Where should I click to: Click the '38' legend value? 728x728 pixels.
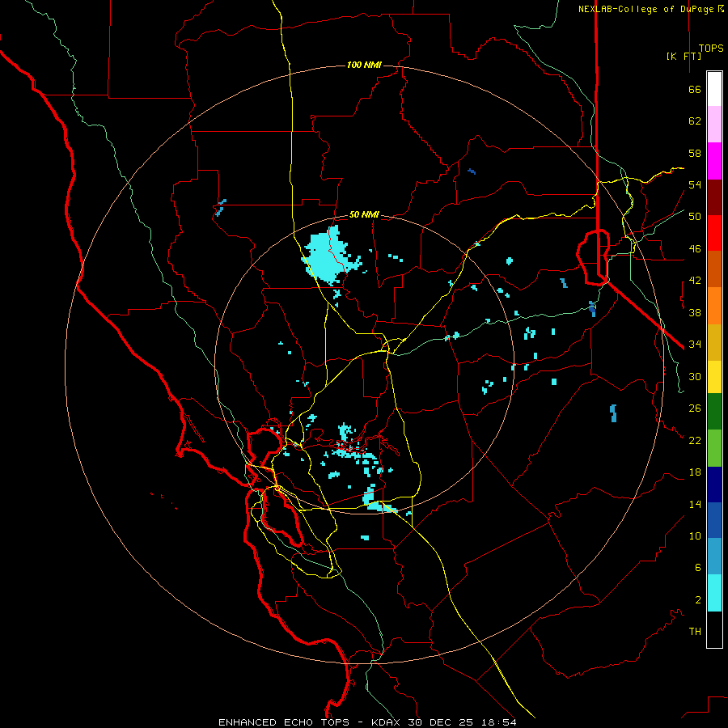(x=695, y=312)
